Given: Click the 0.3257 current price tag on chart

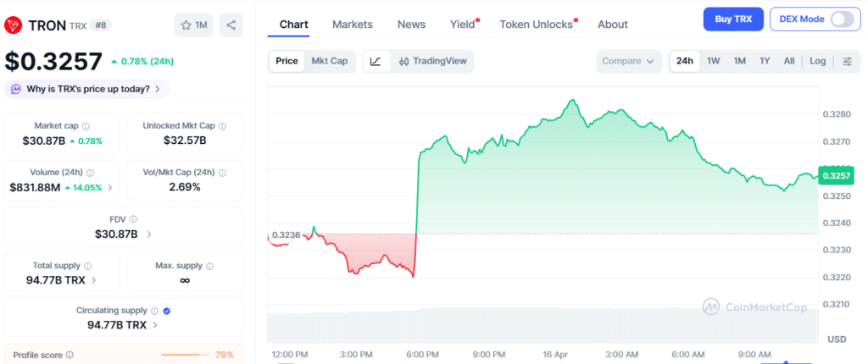Looking at the screenshot, I should (x=837, y=175).
